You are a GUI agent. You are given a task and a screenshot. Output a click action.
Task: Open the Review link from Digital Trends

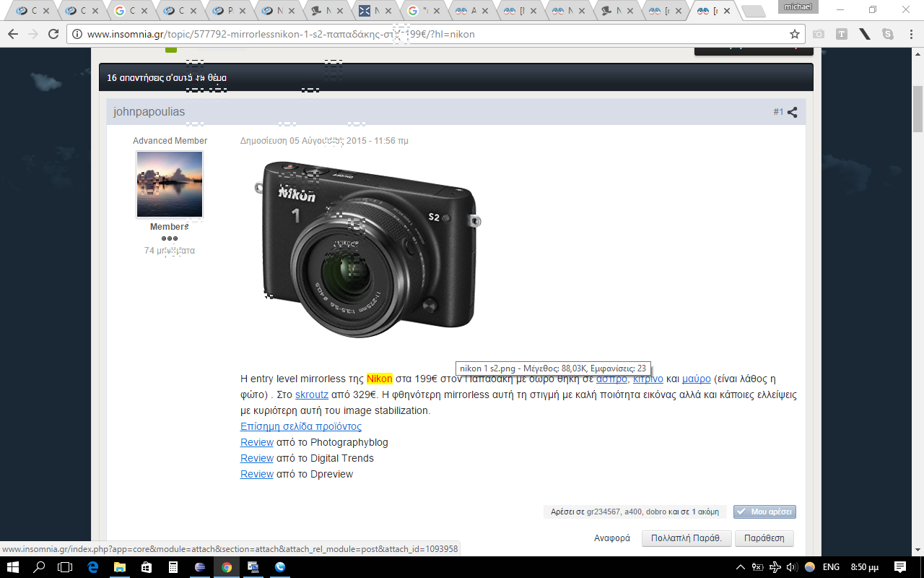[257, 458]
